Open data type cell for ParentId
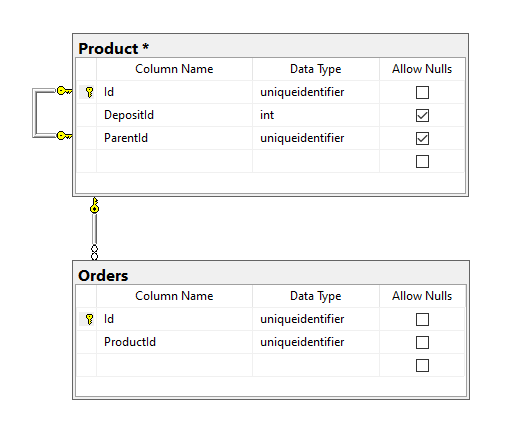 316,138
